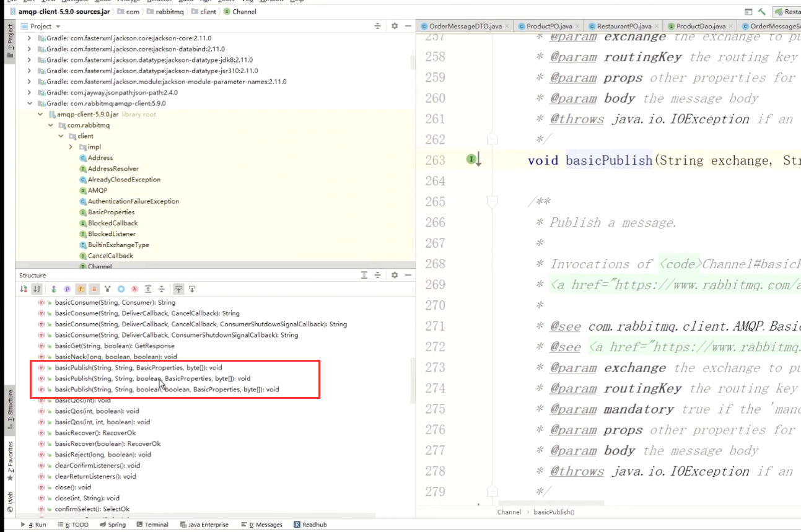Expand the impl folder node
801x532 pixels.
pos(71,147)
